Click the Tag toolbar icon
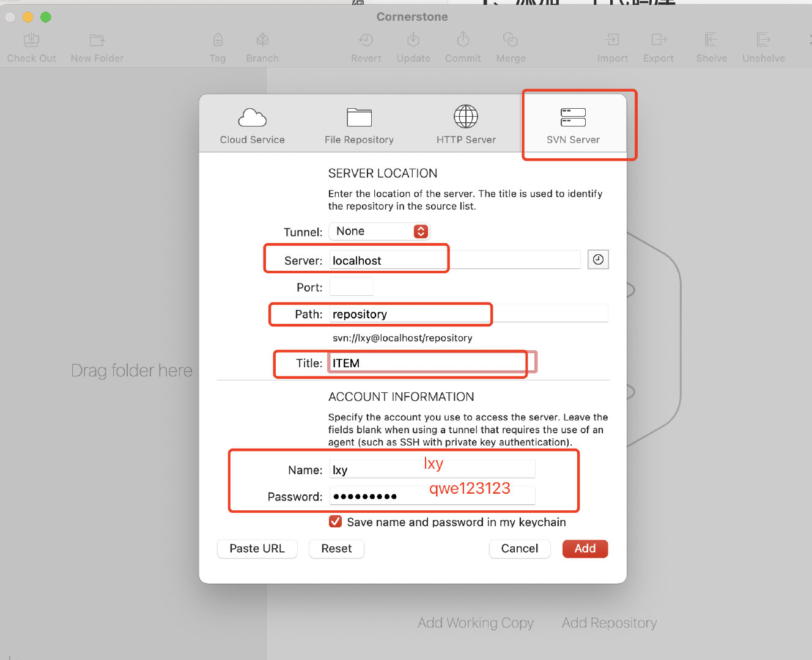 pos(218,41)
